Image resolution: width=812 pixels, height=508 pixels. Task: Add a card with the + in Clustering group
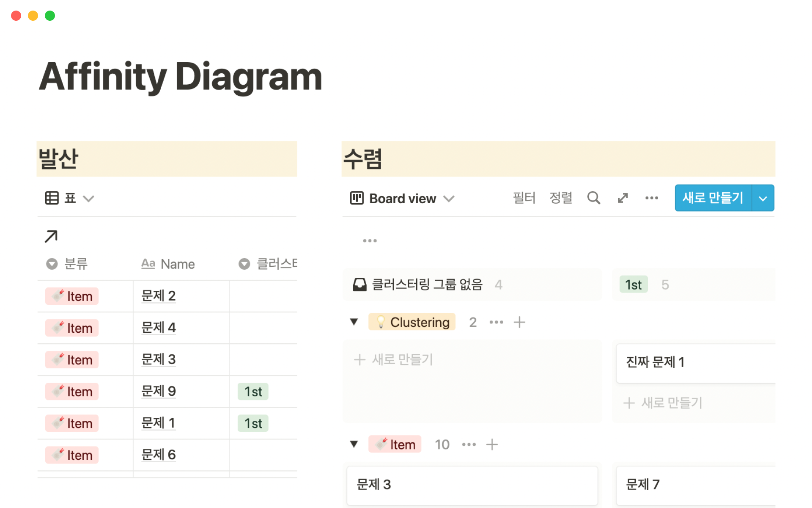pos(520,322)
